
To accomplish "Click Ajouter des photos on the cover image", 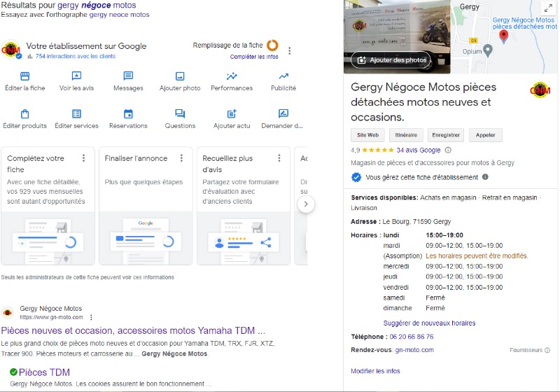I will (x=391, y=60).
